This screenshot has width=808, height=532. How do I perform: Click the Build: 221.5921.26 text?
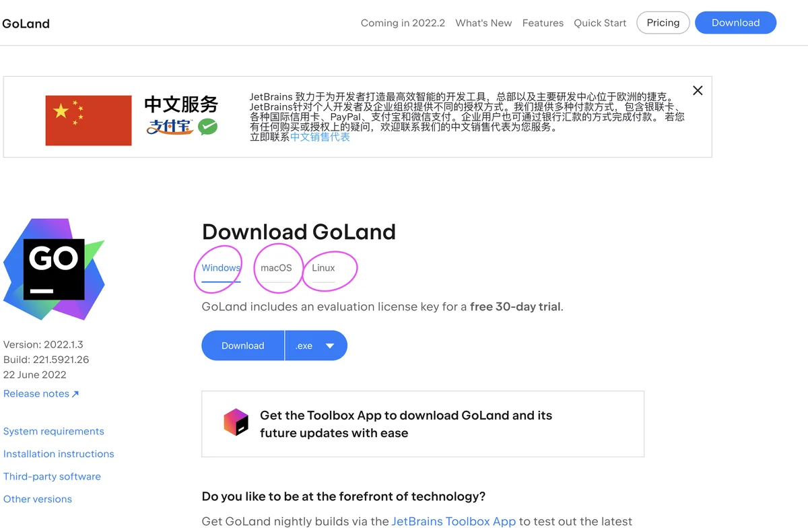click(x=46, y=360)
